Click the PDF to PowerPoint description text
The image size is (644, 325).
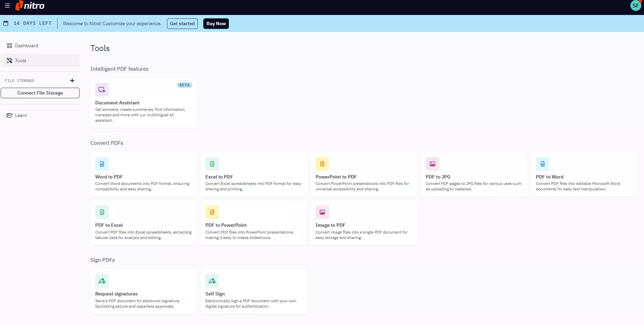[x=250, y=235]
